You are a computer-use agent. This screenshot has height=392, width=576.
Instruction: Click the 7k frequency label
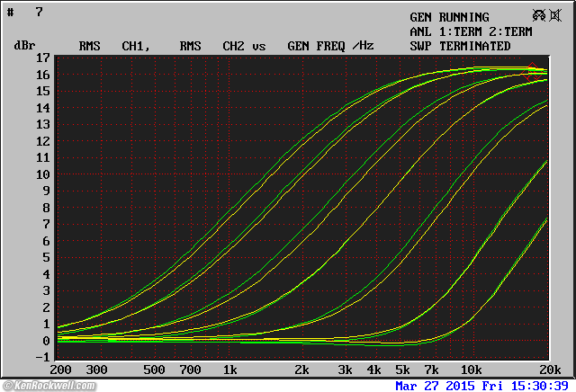click(431, 370)
